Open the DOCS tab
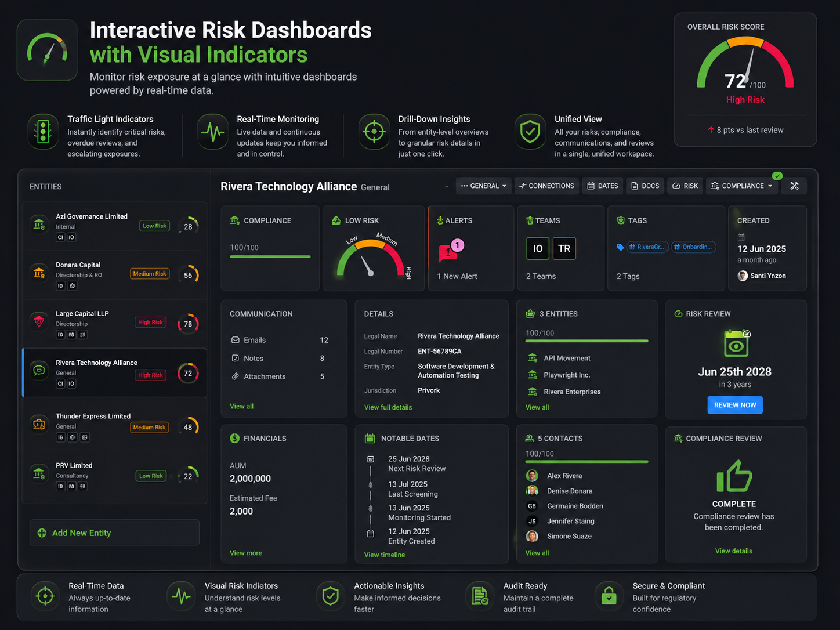This screenshot has height=630, width=840. tap(645, 186)
